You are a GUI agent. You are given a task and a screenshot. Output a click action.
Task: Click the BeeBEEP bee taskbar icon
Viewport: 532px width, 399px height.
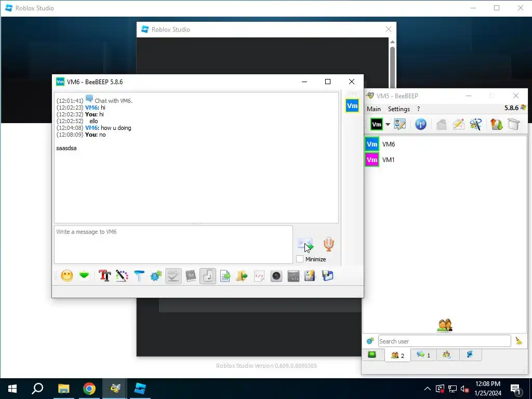coord(115,389)
